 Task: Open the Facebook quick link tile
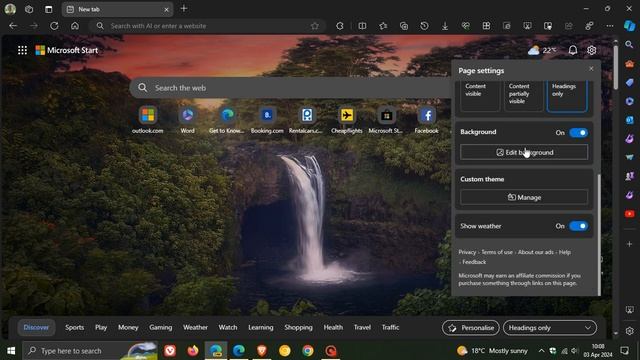(x=427, y=120)
